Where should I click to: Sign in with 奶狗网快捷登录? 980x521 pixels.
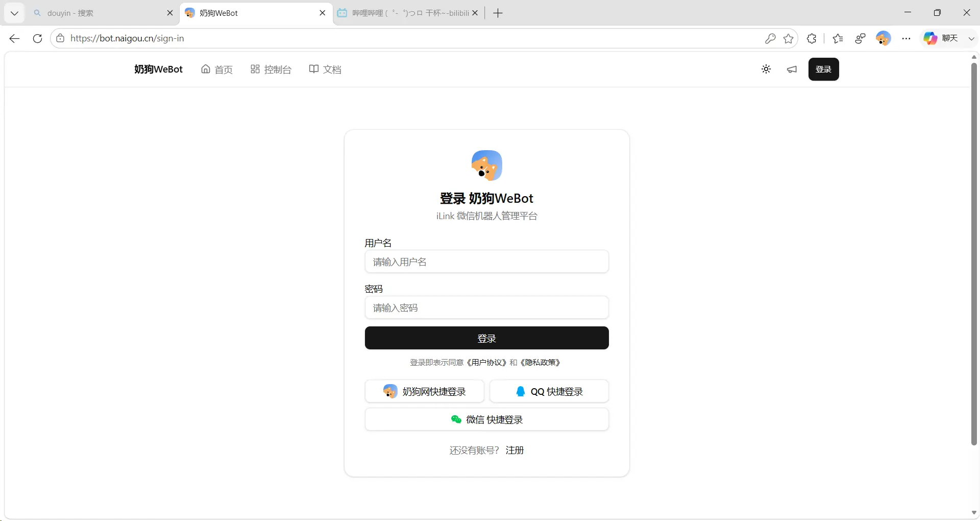click(x=425, y=391)
